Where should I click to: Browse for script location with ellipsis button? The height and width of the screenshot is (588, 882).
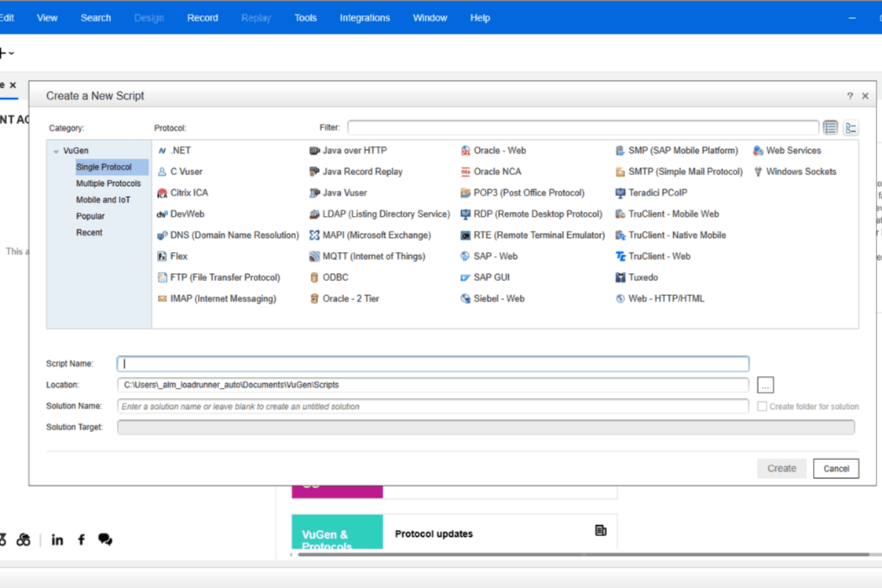pyautogui.click(x=766, y=385)
